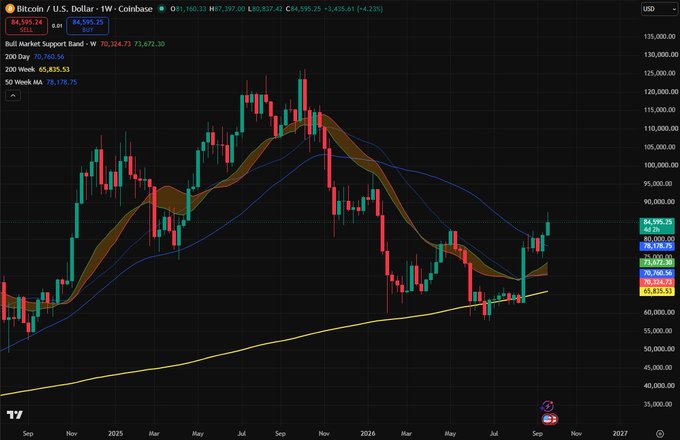Click the blue 78,178.75 price label
Viewport: 680px width, 440px height.
[657, 246]
